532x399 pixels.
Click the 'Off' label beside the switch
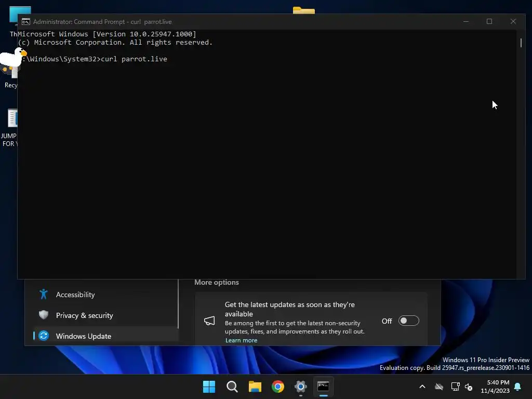(x=387, y=321)
